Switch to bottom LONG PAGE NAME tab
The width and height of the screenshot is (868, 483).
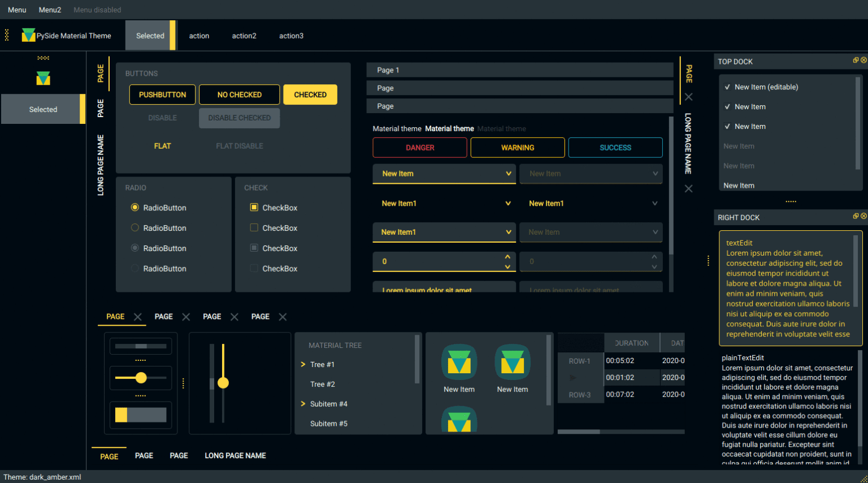click(235, 456)
